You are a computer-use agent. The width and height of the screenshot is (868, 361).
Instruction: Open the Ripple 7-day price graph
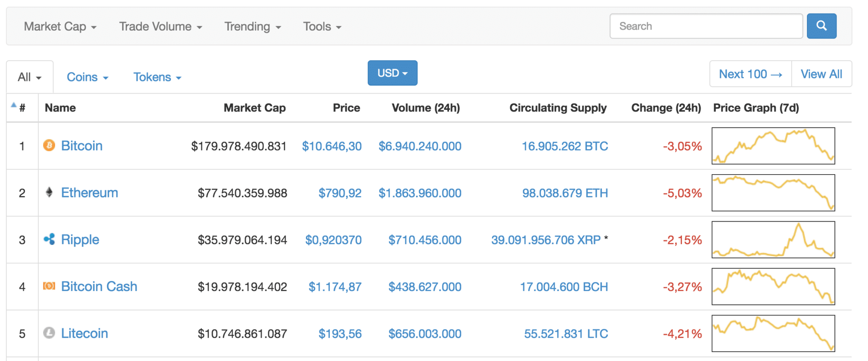[773, 239]
